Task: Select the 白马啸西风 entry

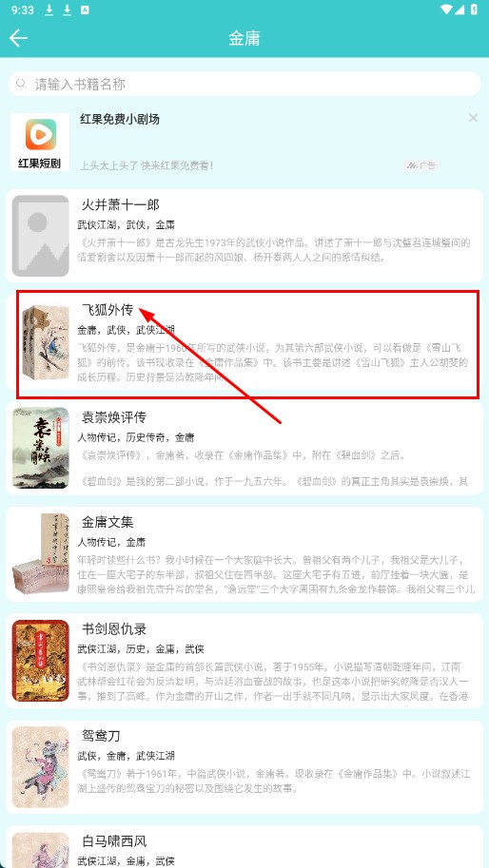Action: 244,847
